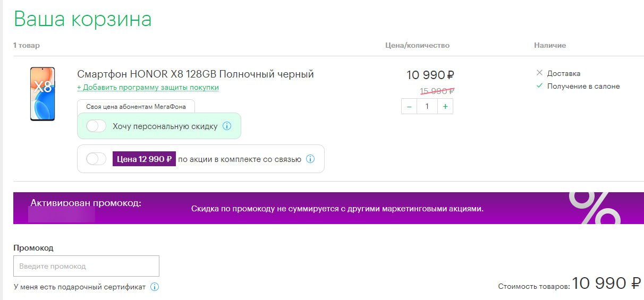Open the HONOR X8 product title link
This screenshot has width=644, height=300.
pyautogui.click(x=196, y=74)
